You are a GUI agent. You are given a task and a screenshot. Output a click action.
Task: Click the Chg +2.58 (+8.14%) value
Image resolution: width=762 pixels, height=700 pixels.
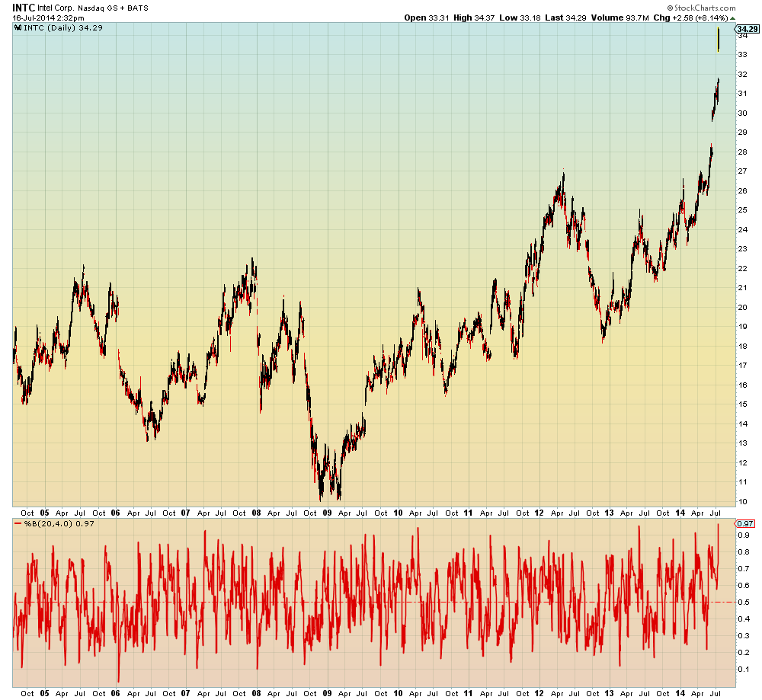click(x=690, y=18)
